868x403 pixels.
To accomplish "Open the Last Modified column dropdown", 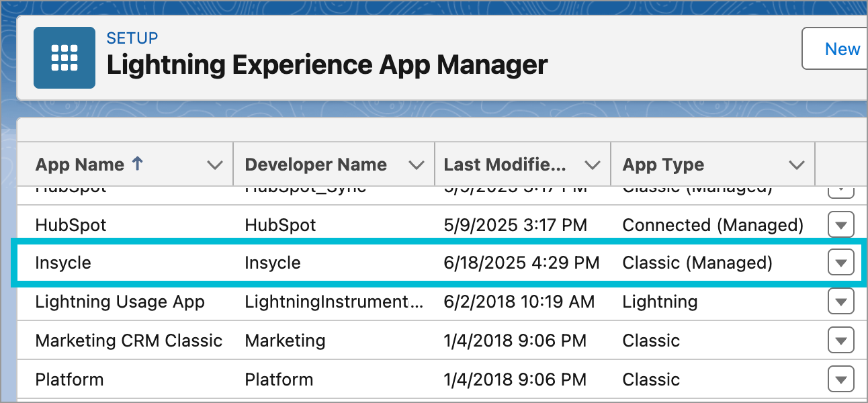I will (593, 164).
